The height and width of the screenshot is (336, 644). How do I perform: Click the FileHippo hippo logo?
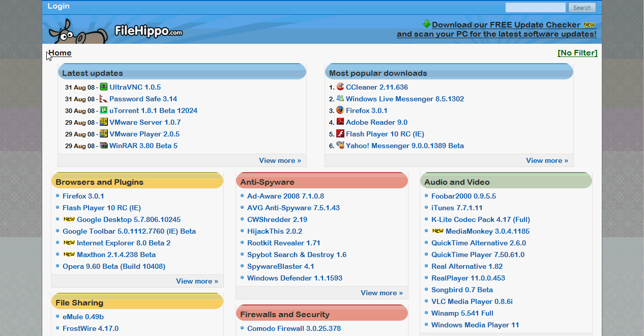(x=76, y=32)
